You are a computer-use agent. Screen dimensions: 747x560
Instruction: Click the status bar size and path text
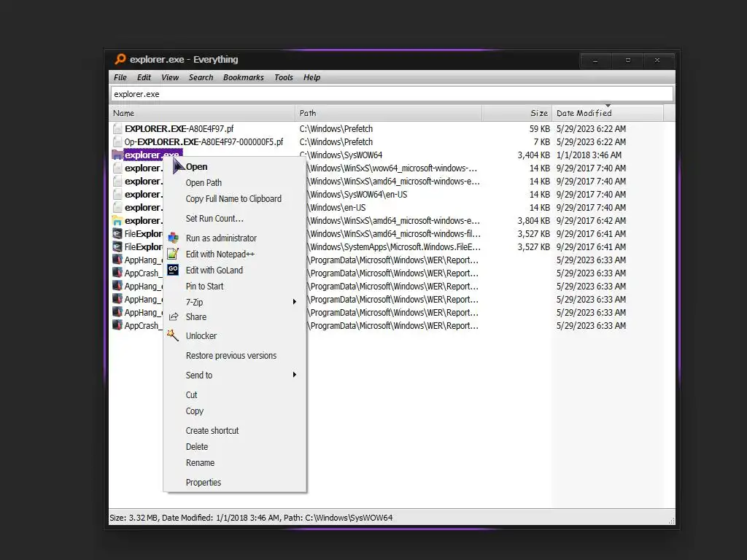coord(251,518)
